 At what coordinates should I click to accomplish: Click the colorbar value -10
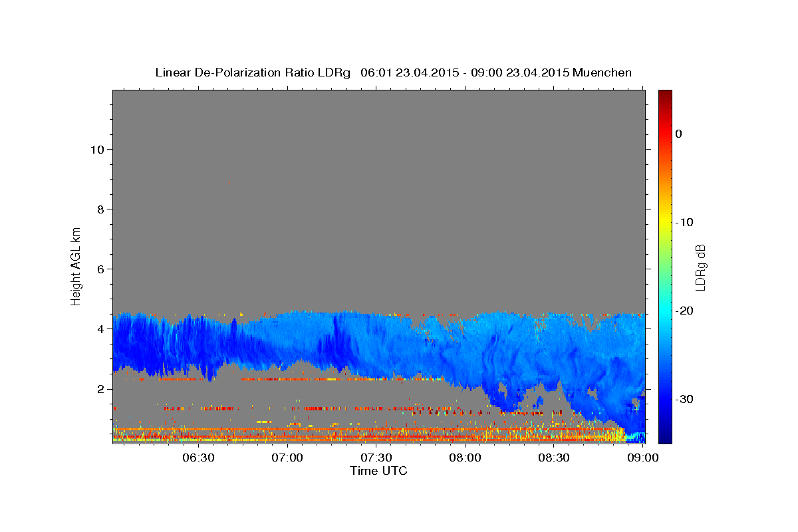tap(684, 222)
